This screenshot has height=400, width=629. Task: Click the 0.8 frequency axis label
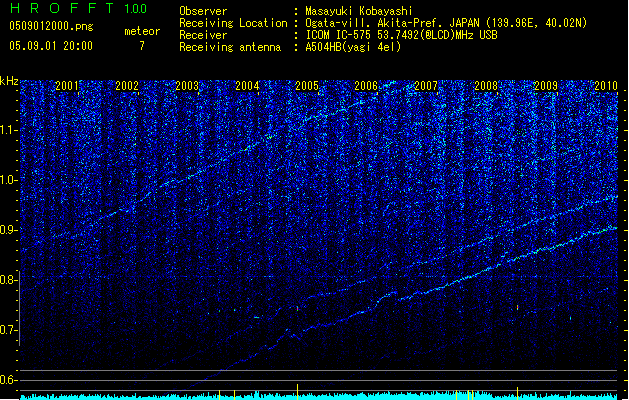point(9,280)
